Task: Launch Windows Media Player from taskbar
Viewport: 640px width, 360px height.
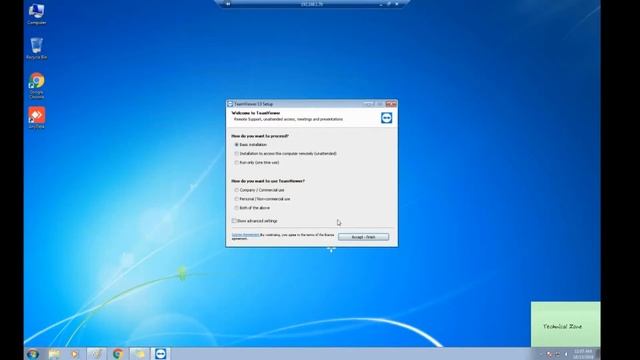Action: [75, 354]
